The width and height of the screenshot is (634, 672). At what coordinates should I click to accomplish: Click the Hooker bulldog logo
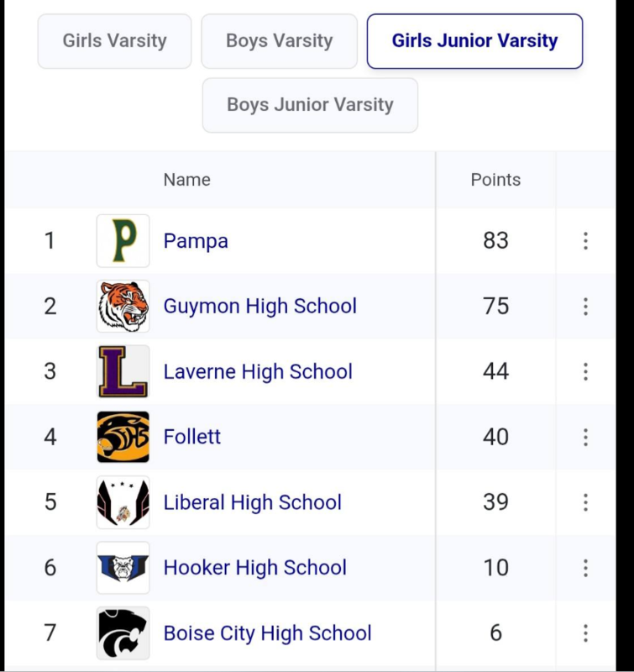point(123,568)
